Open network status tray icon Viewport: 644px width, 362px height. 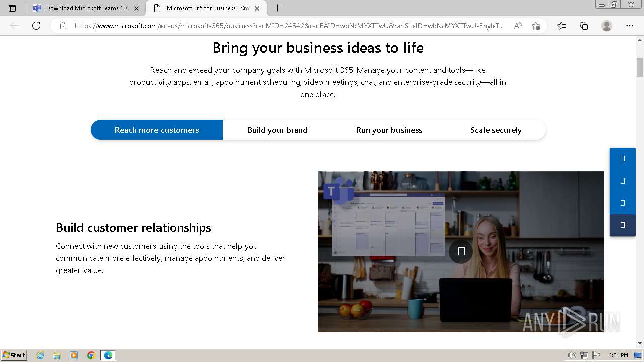click(584, 355)
